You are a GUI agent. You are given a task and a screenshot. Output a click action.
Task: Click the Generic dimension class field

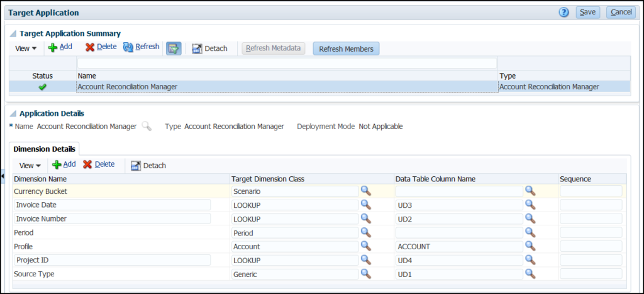point(295,274)
